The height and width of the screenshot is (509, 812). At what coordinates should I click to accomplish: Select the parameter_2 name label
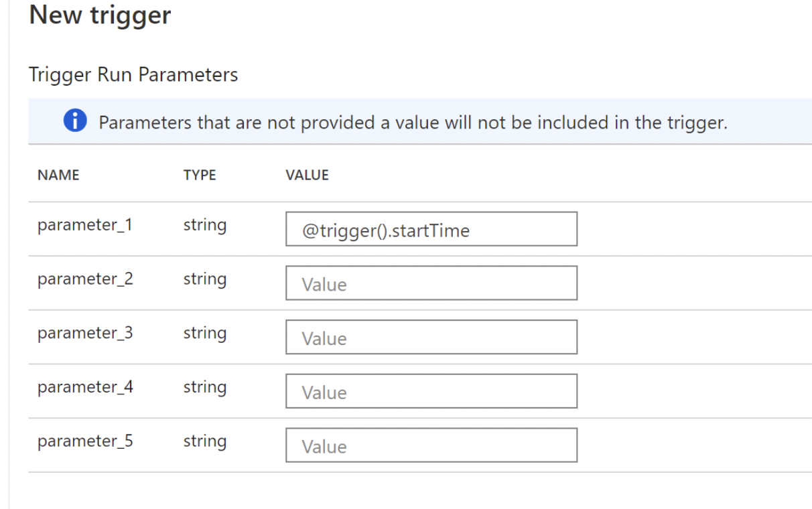[x=85, y=279]
